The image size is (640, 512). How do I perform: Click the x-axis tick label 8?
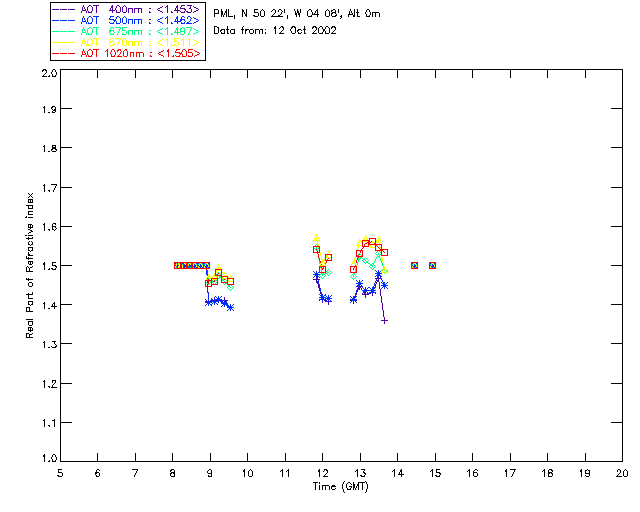pos(173,473)
